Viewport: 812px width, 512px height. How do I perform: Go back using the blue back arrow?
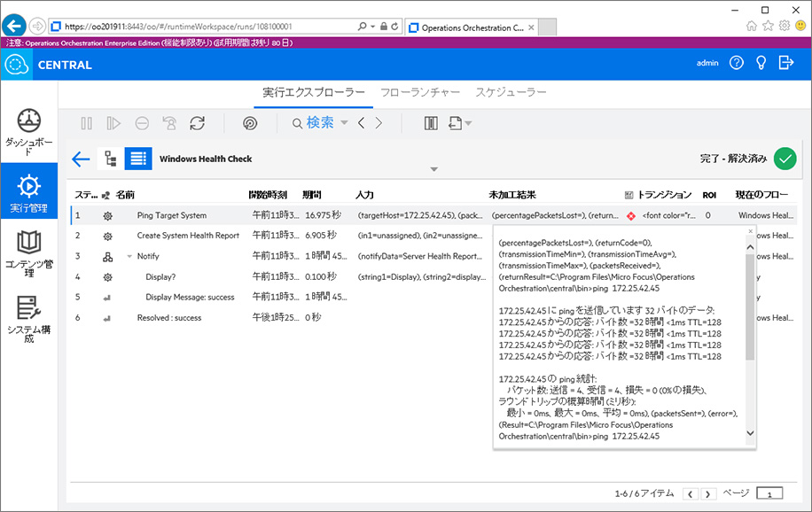point(81,159)
